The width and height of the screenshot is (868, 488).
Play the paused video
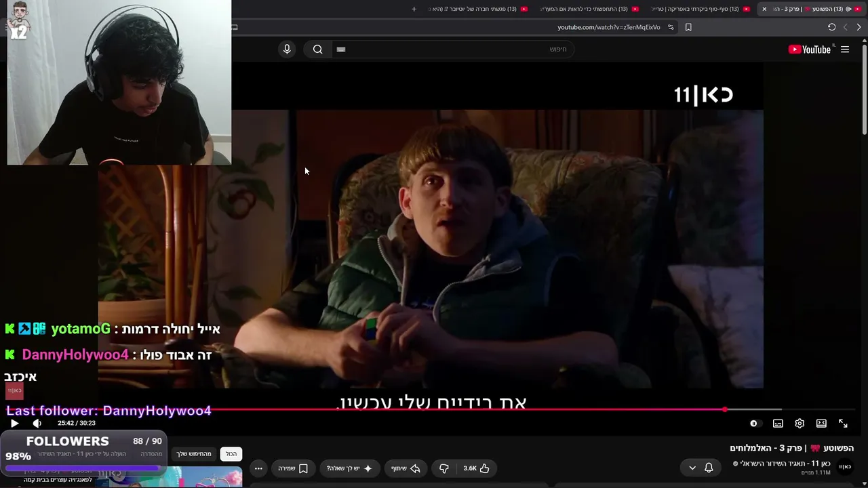coord(14,423)
